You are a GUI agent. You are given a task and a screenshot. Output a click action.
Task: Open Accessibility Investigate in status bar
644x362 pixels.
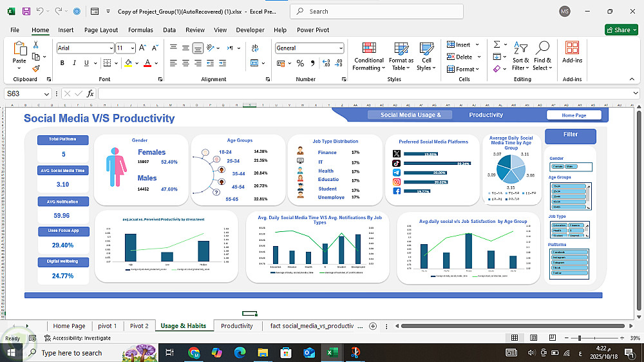[78, 338]
